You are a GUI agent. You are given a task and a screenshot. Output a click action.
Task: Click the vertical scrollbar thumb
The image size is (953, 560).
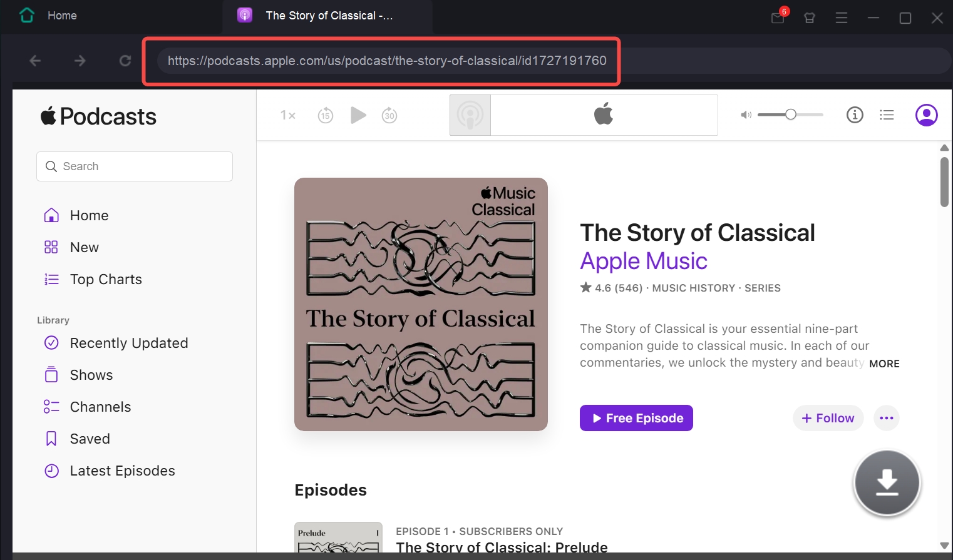click(944, 182)
